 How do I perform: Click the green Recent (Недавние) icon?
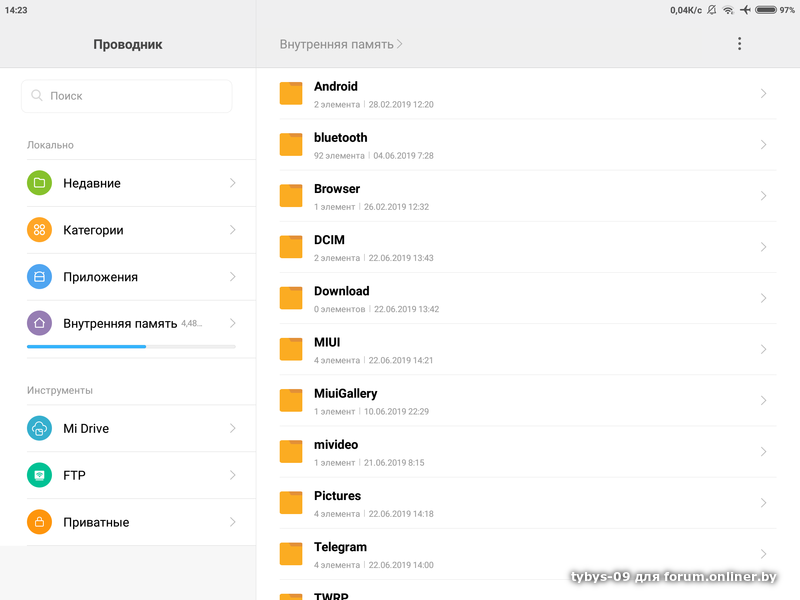[39, 183]
